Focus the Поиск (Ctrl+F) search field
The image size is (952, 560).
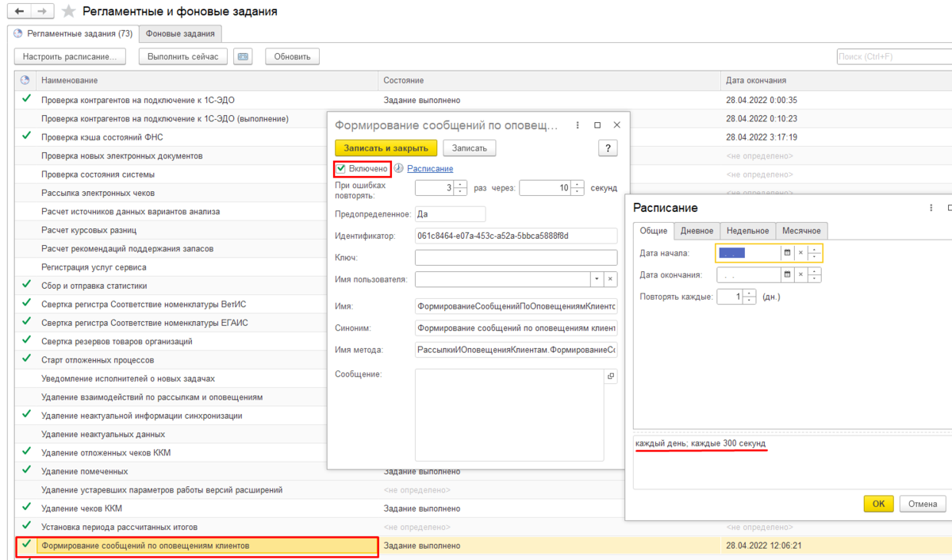pyautogui.click(x=894, y=56)
